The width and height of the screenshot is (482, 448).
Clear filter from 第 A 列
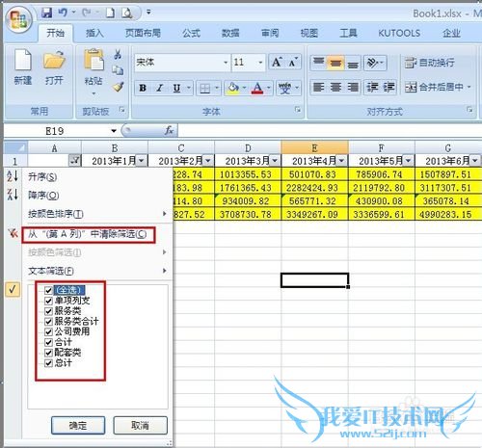(89, 234)
